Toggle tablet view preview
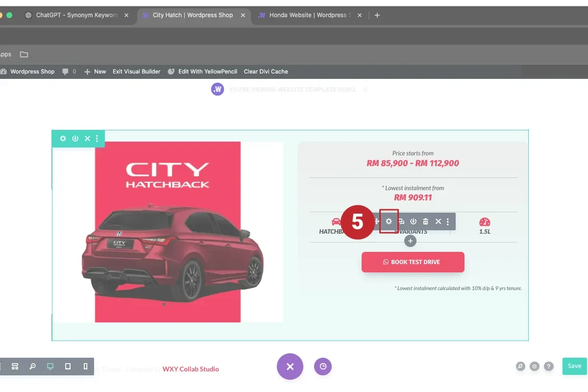588x392 pixels. coord(68,367)
